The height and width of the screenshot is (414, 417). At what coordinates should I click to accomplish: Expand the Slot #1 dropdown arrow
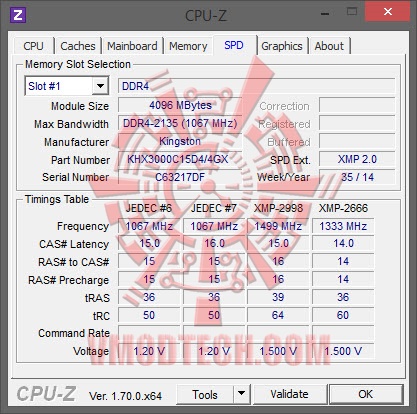pyautogui.click(x=100, y=86)
